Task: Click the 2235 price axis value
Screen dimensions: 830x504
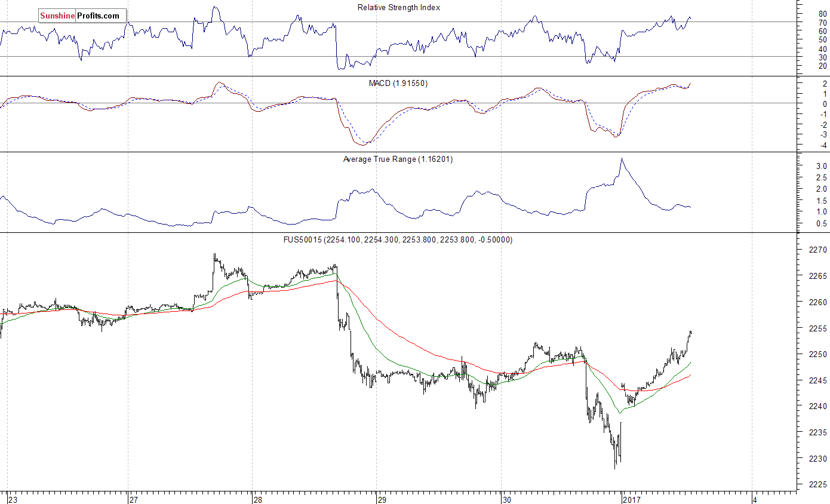Action: point(817,432)
